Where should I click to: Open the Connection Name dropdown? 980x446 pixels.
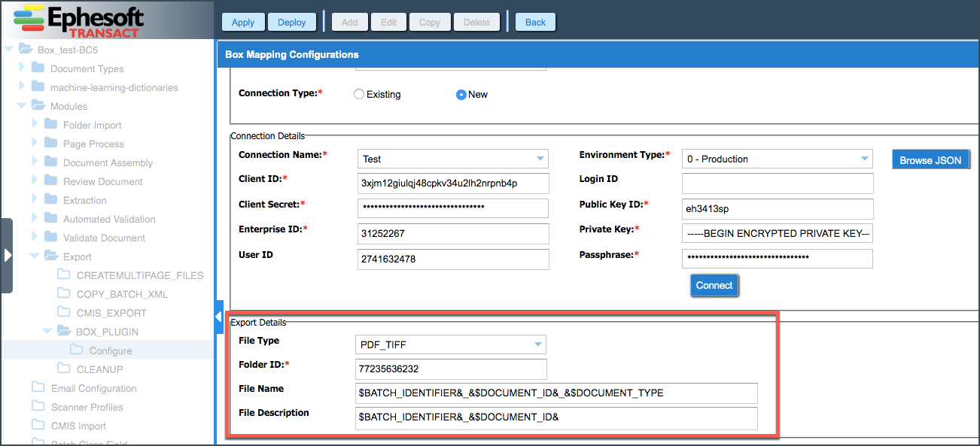(x=540, y=159)
